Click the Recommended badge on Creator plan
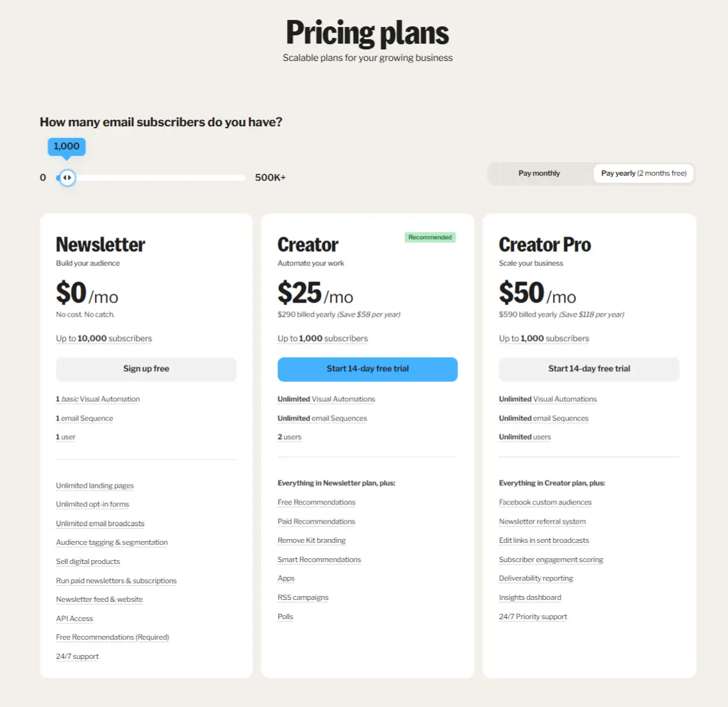This screenshot has height=707, width=728. [x=430, y=237]
